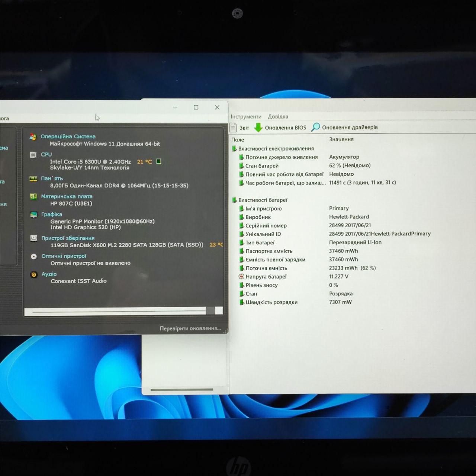
Task: Click the Перевірити оновлення... link in Speccy
Action: coord(190,328)
